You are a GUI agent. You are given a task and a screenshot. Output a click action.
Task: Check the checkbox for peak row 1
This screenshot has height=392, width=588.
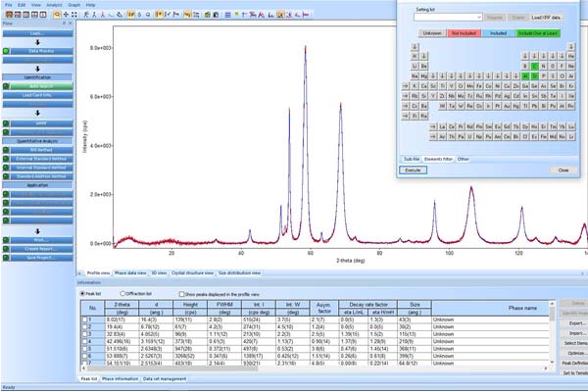(x=84, y=319)
